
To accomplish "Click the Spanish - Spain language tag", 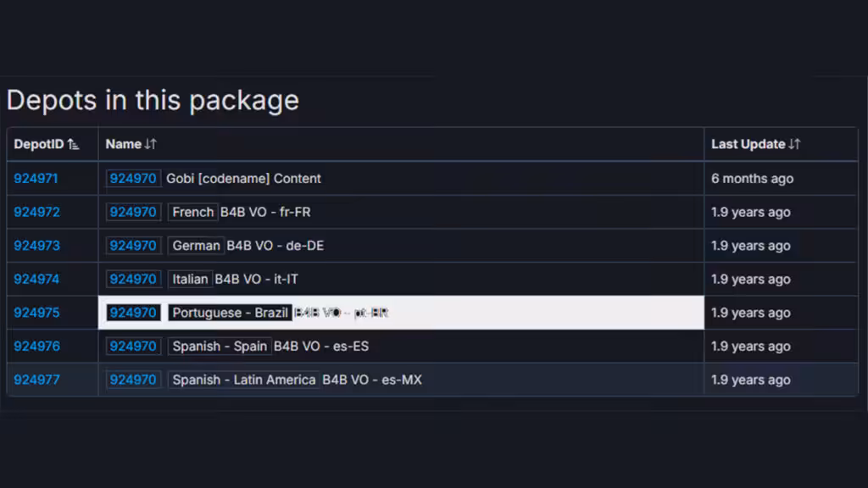I will [x=220, y=347].
